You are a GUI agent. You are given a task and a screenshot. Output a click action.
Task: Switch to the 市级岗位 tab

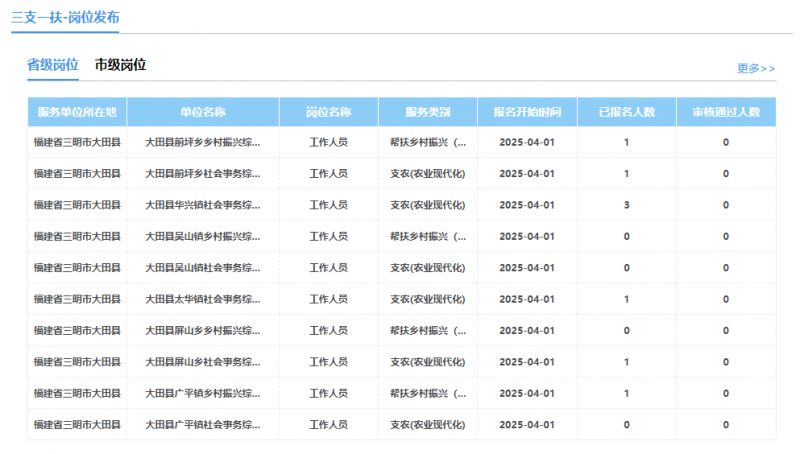(x=120, y=65)
